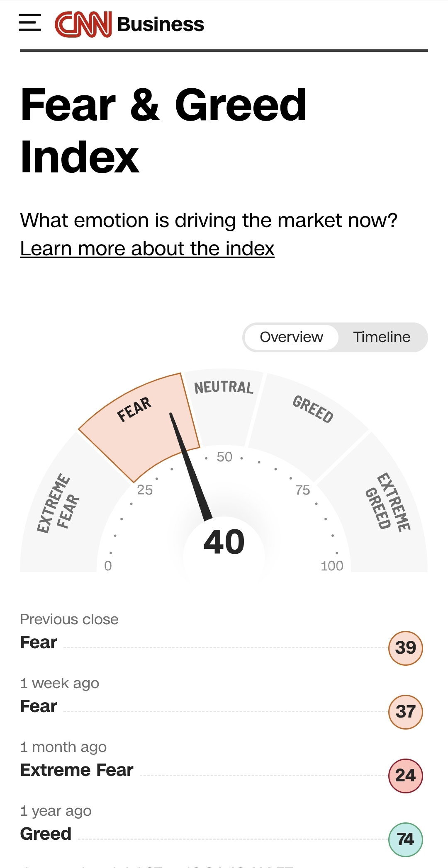Click the 1 year ago badge 74

[x=405, y=839]
